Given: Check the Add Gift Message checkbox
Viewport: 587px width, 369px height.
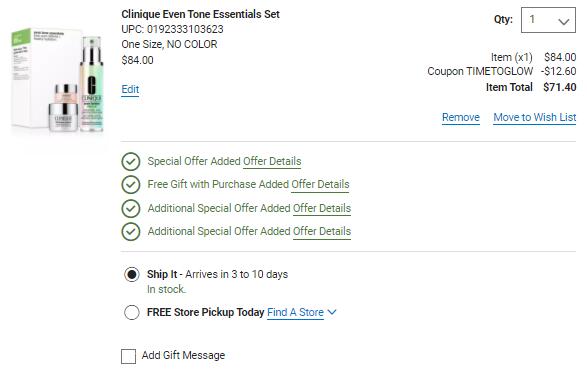Looking at the screenshot, I should (x=128, y=356).
